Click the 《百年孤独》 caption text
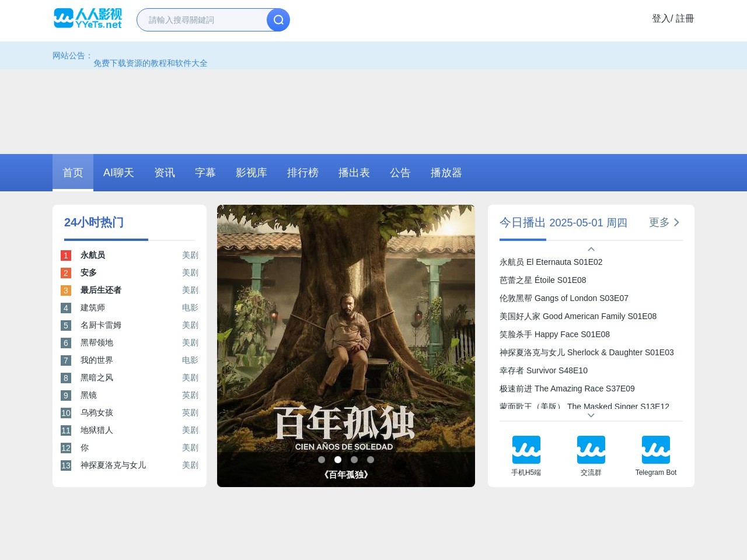This screenshot has height=560, width=747. (x=346, y=475)
